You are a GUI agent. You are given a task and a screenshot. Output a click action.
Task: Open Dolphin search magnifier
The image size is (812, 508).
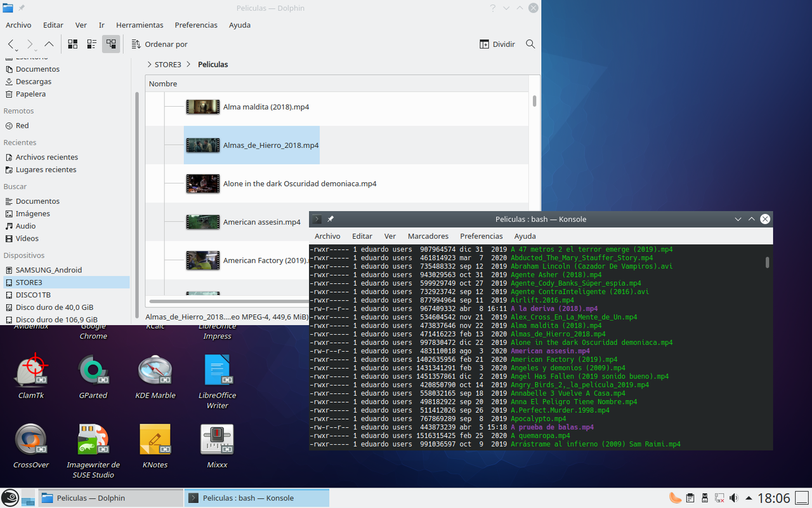click(530, 44)
